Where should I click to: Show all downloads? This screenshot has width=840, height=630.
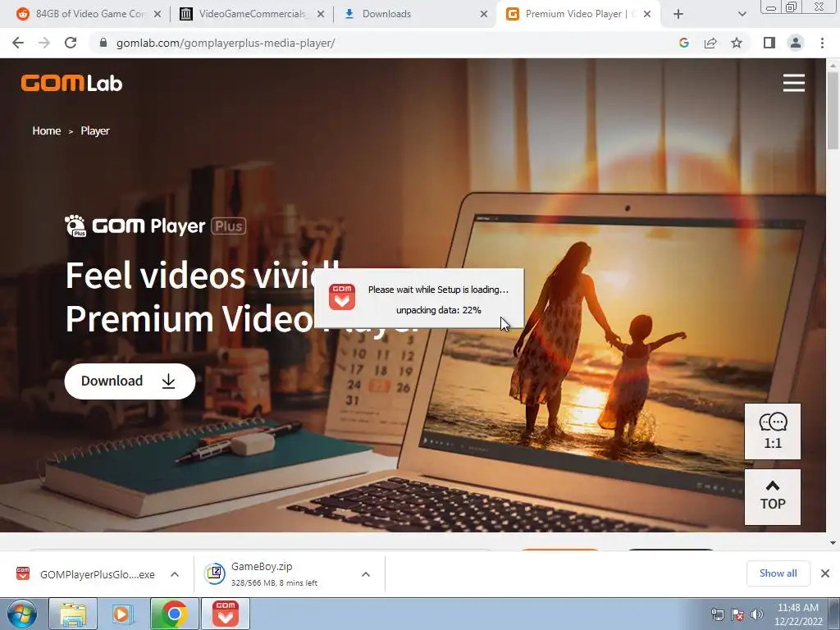point(778,573)
